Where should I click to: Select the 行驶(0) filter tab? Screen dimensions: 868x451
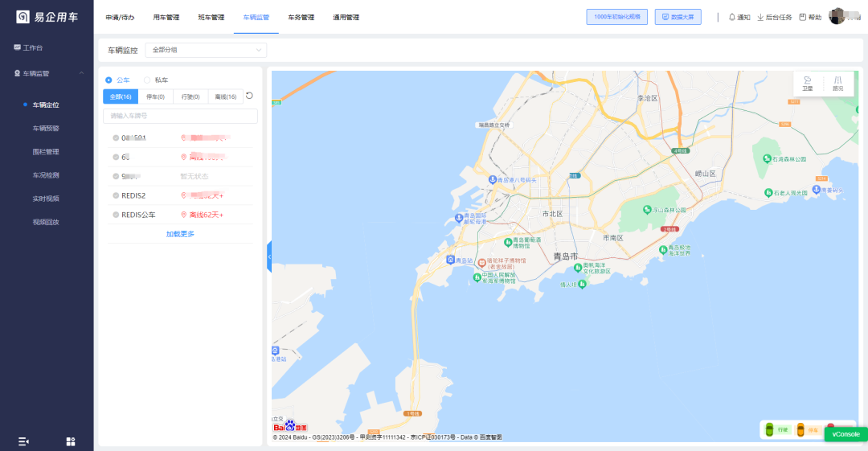coord(190,97)
